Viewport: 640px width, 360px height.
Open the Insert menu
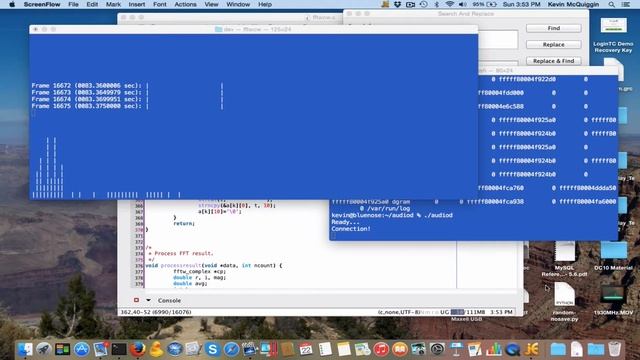pos(137,4)
